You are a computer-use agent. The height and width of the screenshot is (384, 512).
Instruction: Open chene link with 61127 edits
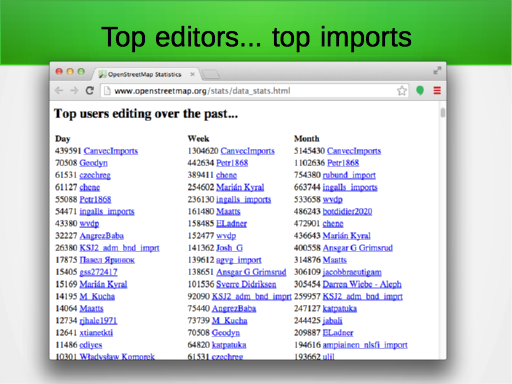point(90,187)
